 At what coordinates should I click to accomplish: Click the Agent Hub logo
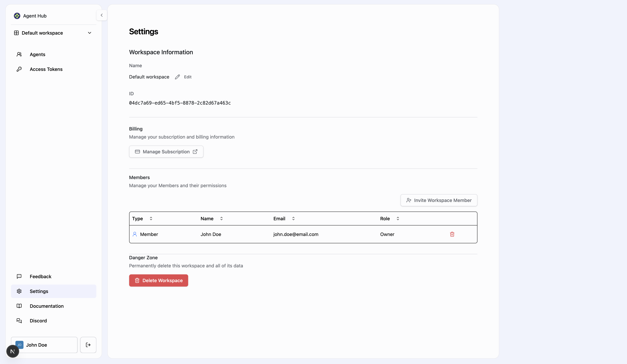tap(17, 16)
